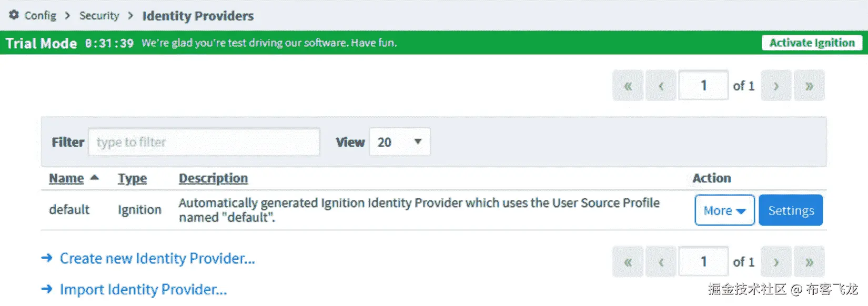Go to first page in bottom pagination

click(x=628, y=261)
